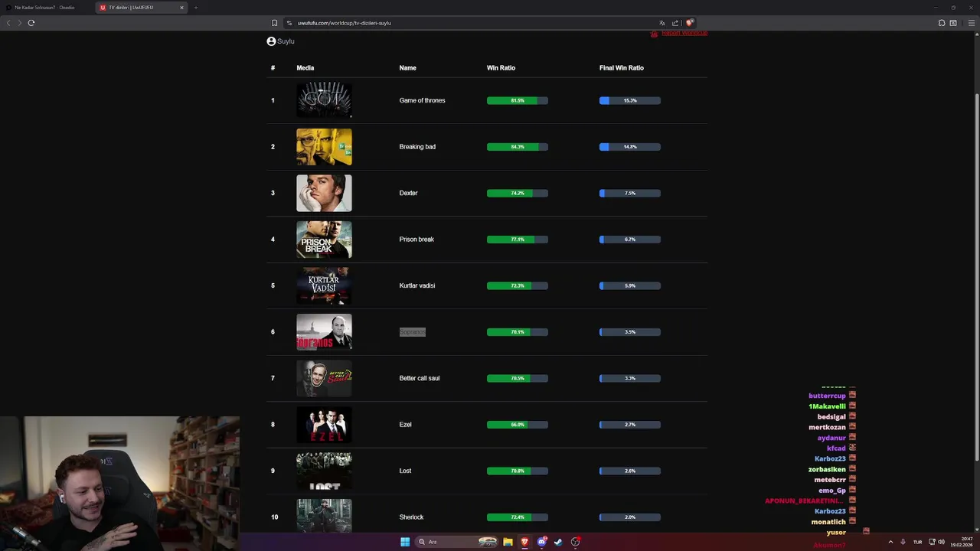Click Game of Thrones green win ratio bar

tap(518, 100)
